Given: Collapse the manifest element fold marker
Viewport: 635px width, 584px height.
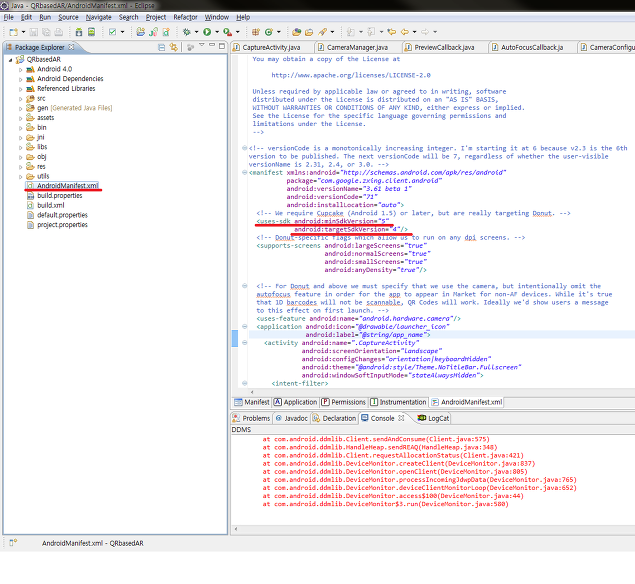Looking at the screenshot, I should [x=245, y=173].
